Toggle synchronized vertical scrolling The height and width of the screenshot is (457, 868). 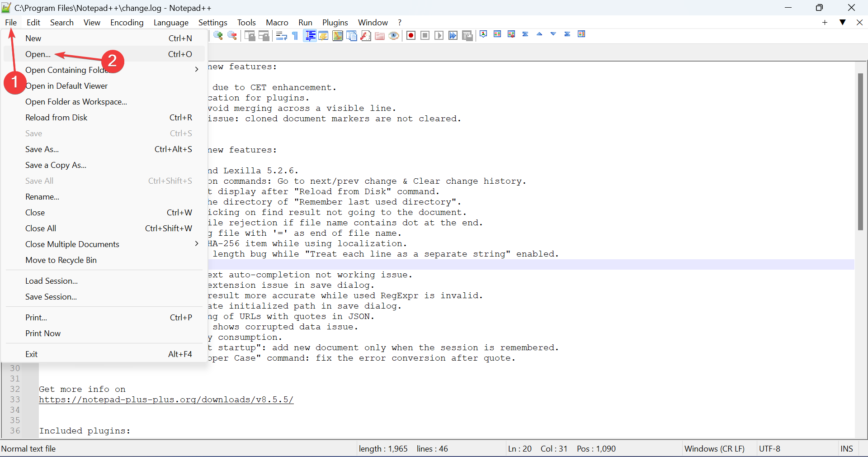[x=250, y=36]
